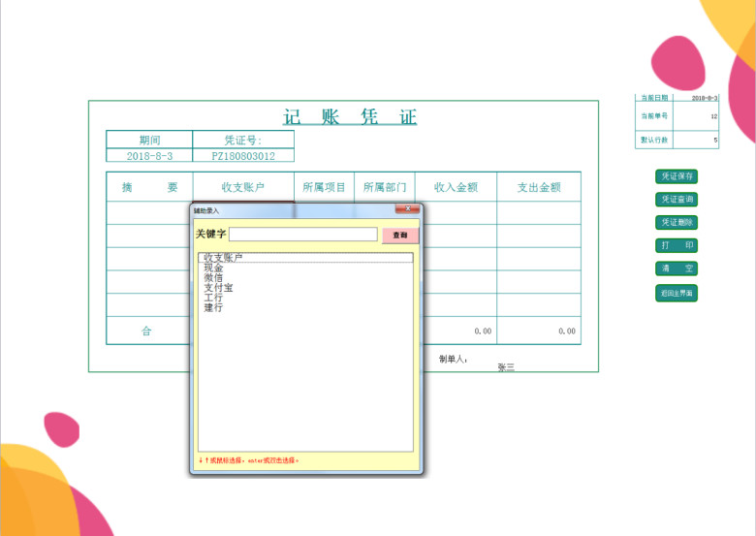Click the 当前单号 label
The height and width of the screenshot is (536, 756).
pos(654,116)
